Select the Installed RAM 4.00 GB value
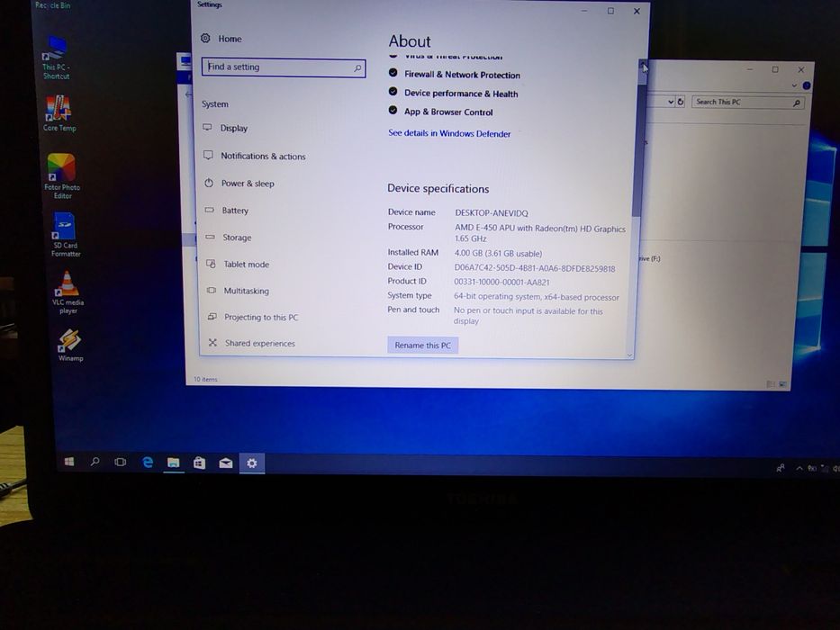 (x=498, y=254)
